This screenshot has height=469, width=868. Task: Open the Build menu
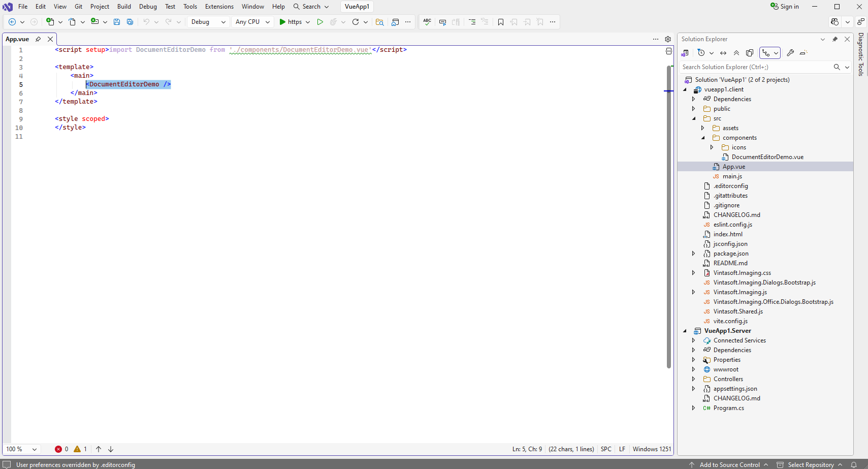click(x=124, y=7)
